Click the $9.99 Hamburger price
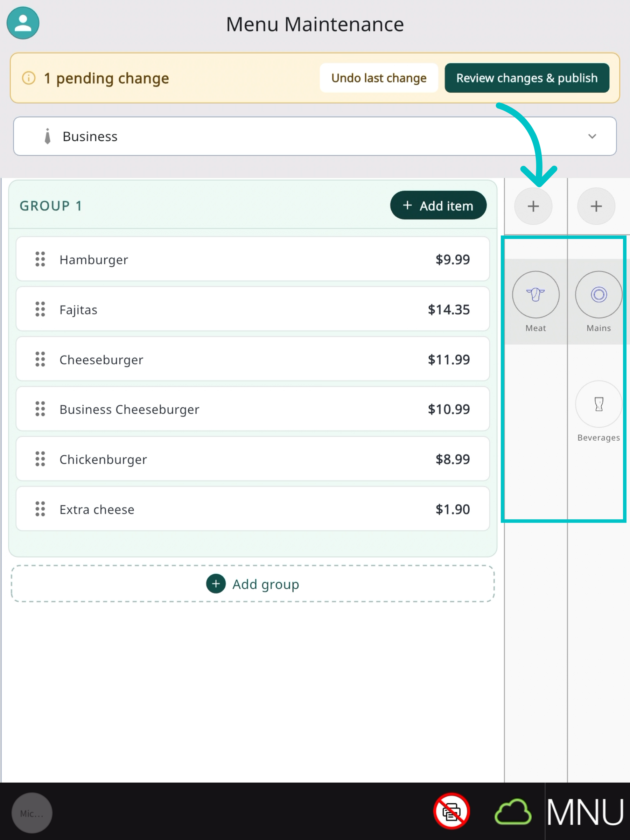Viewport: 630px width, 840px height. [x=452, y=259]
